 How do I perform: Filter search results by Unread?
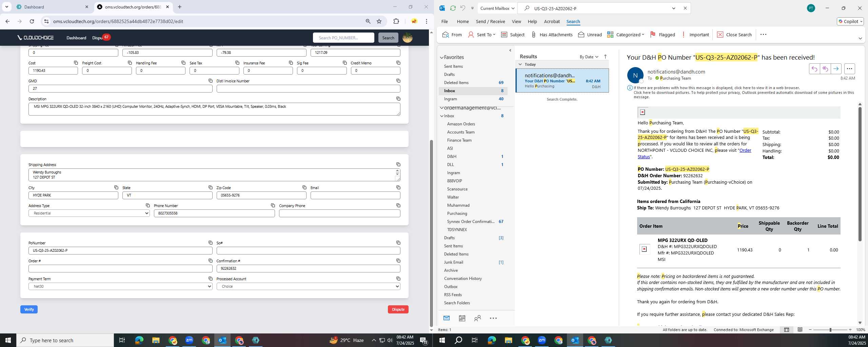590,35
